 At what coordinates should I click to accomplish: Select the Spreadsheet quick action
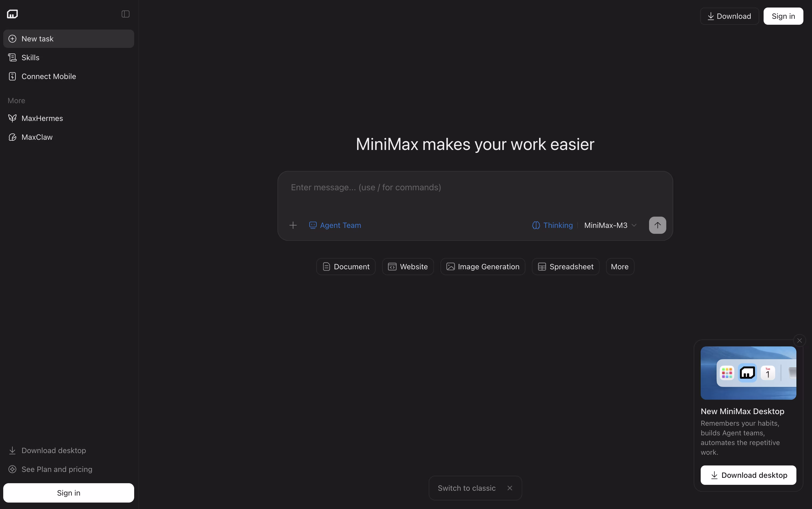[565, 267]
